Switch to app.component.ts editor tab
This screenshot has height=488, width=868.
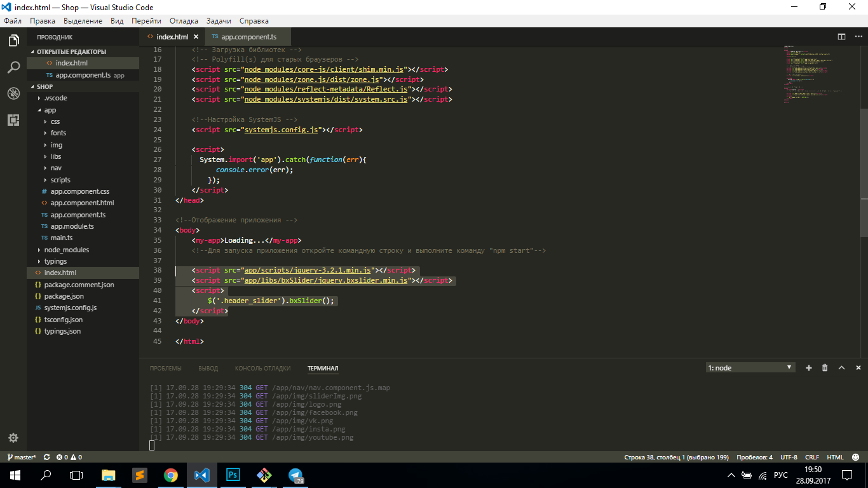tap(248, 37)
